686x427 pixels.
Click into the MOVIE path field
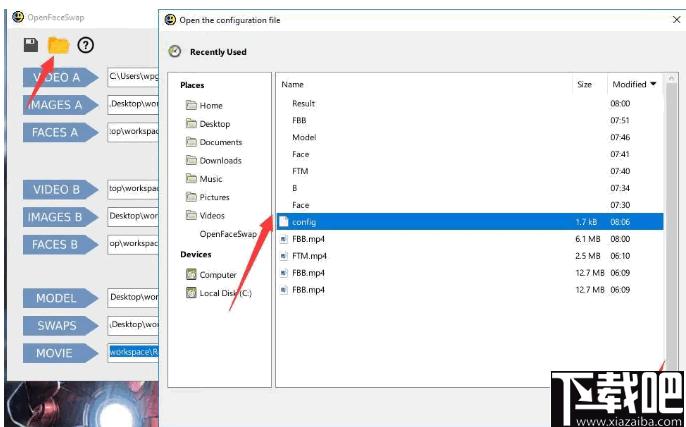(x=133, y=353)
